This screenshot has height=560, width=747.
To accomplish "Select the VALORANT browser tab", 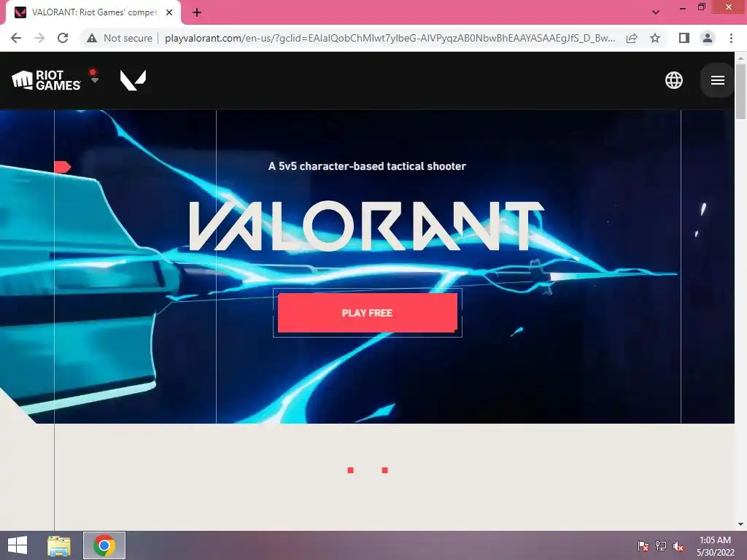I will click(93, 12).
